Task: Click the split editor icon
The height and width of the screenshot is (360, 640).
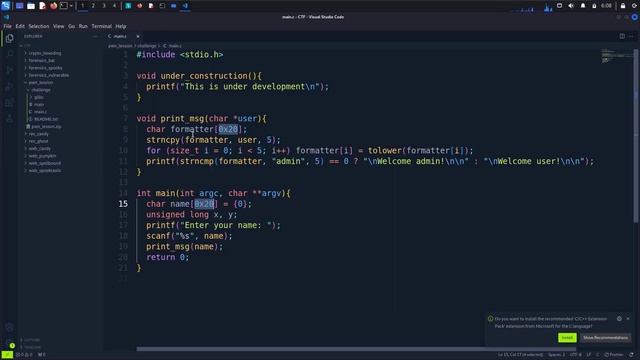Action: click(x=622, y=36)
